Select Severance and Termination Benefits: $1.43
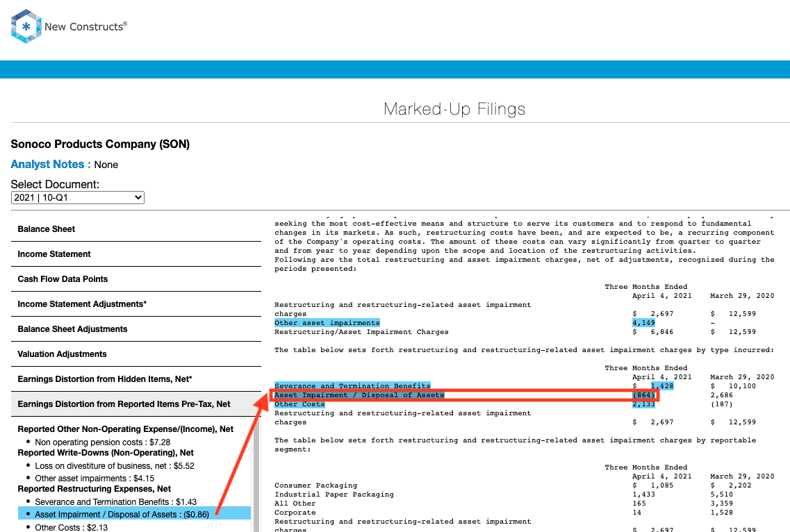Screen dimensions: 790x532 (x=116, y=501)
